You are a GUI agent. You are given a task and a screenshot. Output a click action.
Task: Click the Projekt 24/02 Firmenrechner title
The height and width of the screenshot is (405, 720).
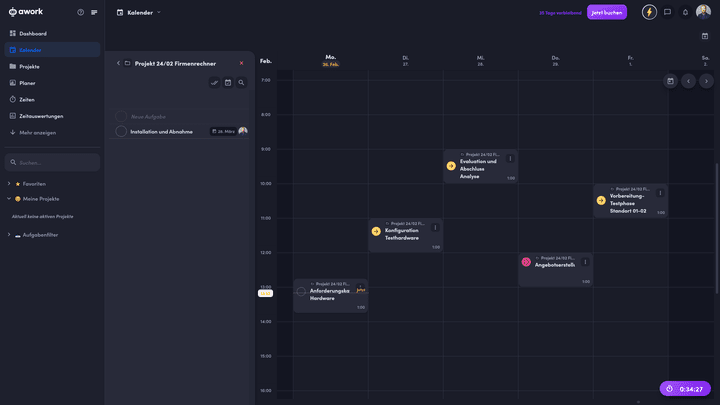175,63
